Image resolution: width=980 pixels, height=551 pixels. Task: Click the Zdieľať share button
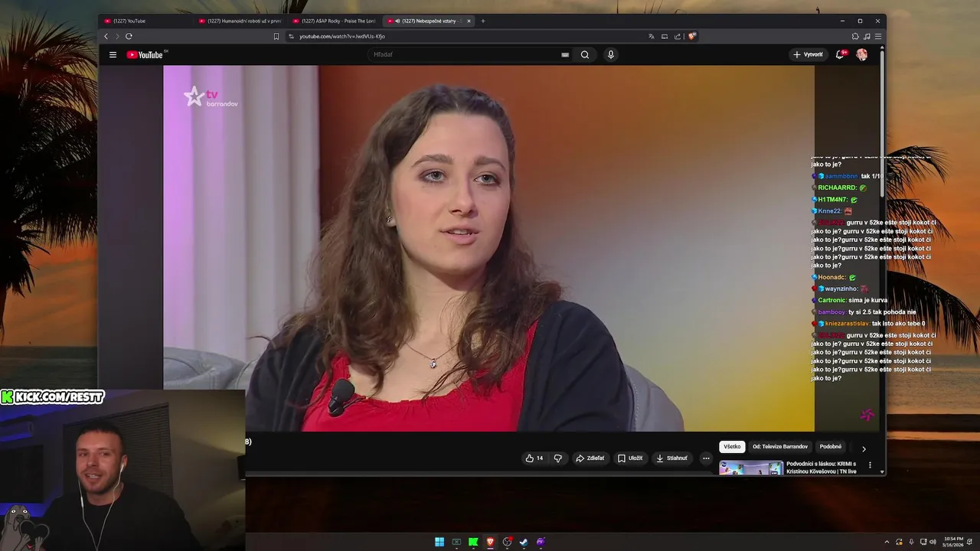coord(590,458)
